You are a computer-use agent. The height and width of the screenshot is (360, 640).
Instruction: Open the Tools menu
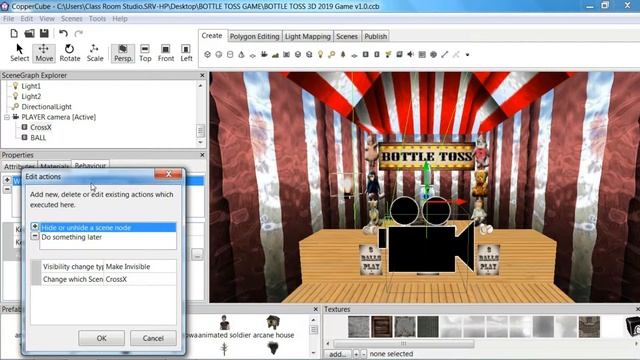coord(97,19)
